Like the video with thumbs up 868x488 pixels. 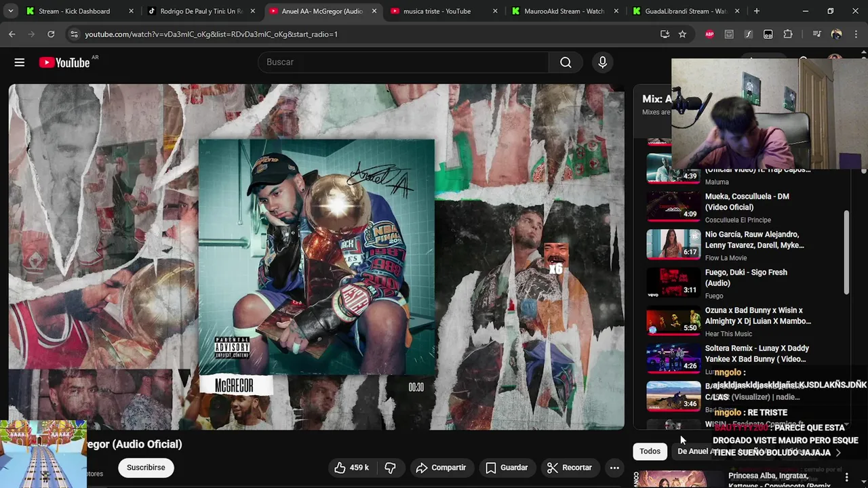click(351, 468)
